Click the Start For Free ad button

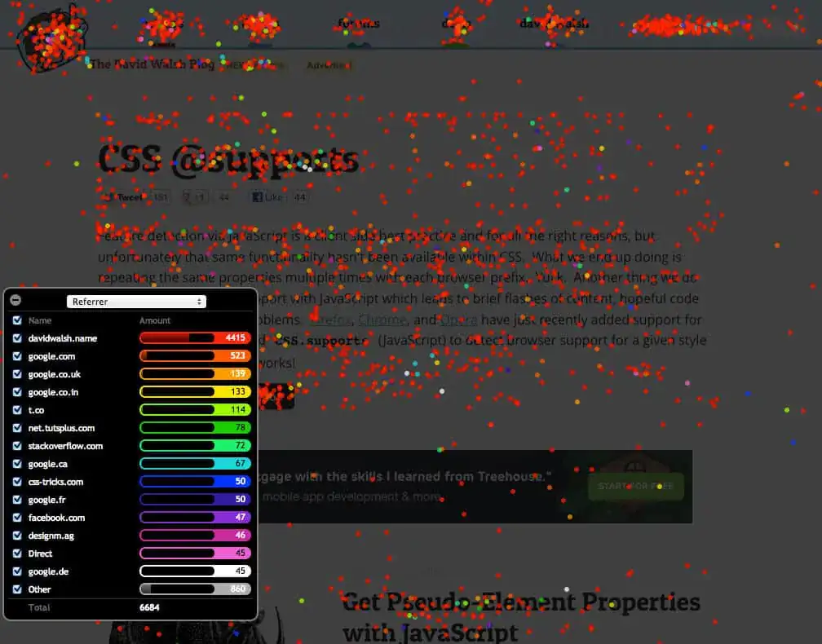(635, 487)
